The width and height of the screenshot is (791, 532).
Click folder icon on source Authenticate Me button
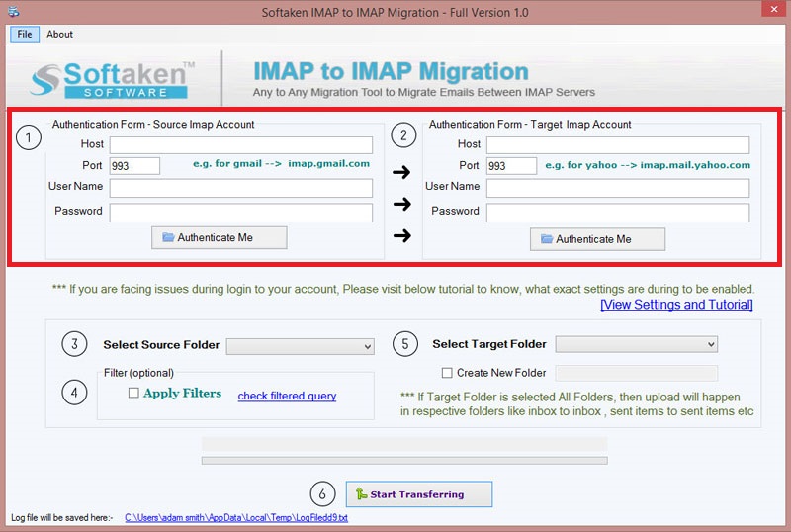click(168, 237)
